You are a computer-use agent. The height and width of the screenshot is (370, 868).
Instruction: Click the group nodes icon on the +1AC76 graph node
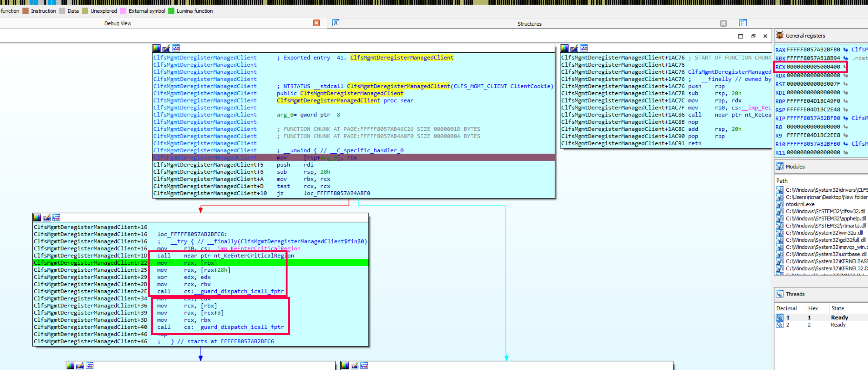pos(584,48)
